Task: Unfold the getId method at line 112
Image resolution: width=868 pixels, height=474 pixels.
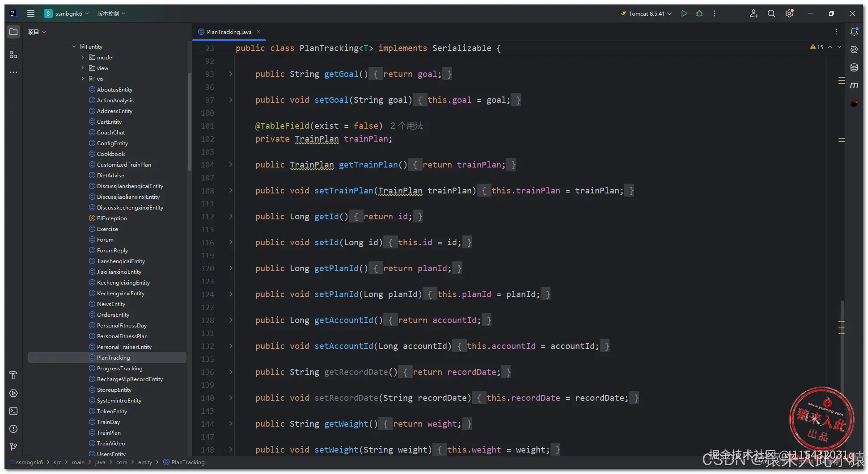Action: tap(231, 216)
